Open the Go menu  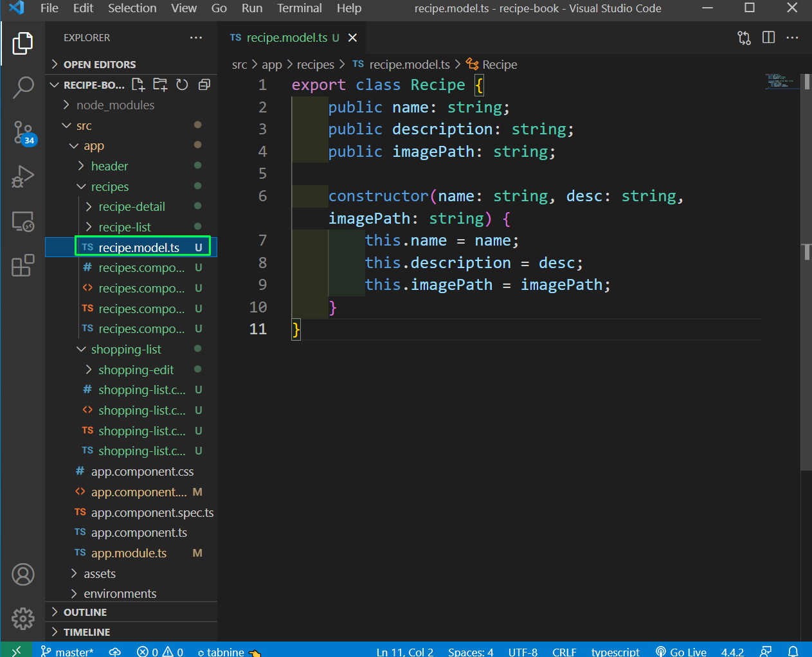click(x=219, y=8)
